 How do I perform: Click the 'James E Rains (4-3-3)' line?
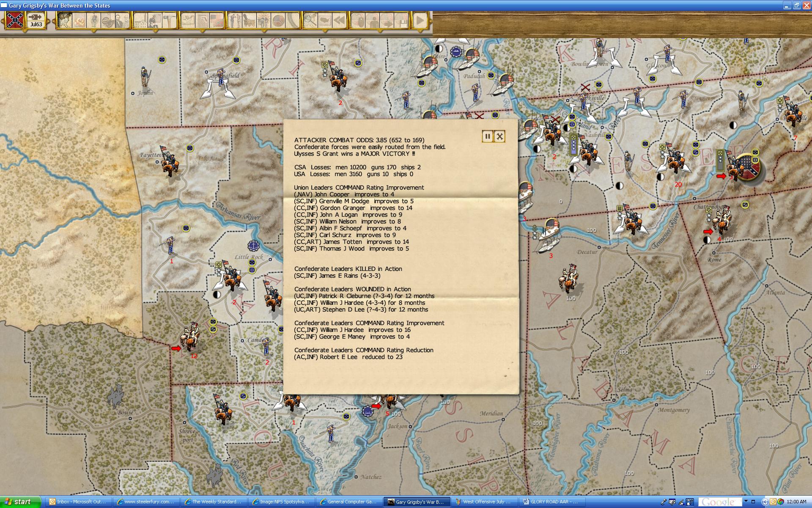click(x=337, y=276)
